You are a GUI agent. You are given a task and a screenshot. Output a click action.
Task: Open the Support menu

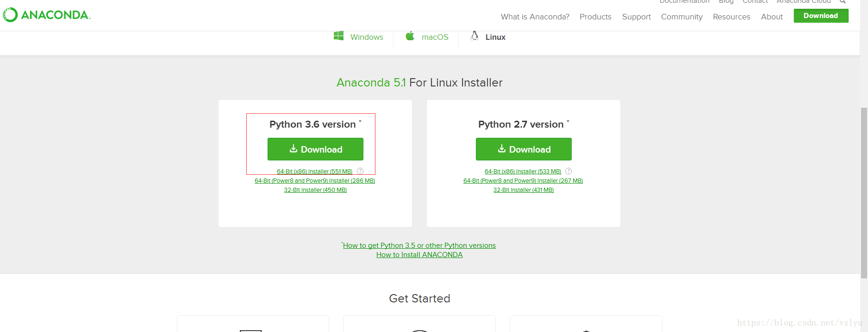636,17
